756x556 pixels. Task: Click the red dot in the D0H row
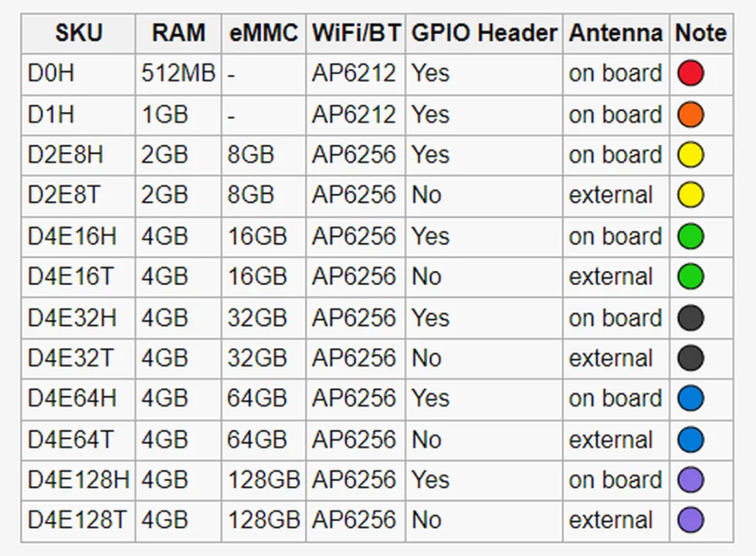[x=690, y=74]
